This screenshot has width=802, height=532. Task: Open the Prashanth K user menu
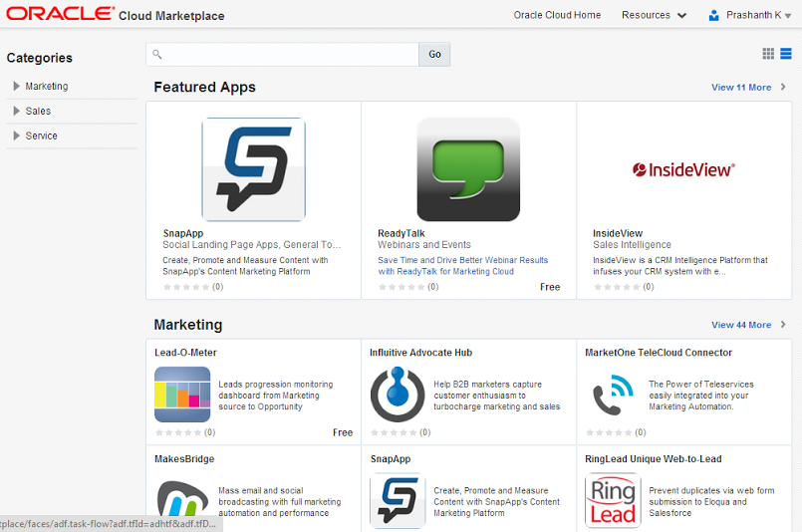tap(750, 15)
